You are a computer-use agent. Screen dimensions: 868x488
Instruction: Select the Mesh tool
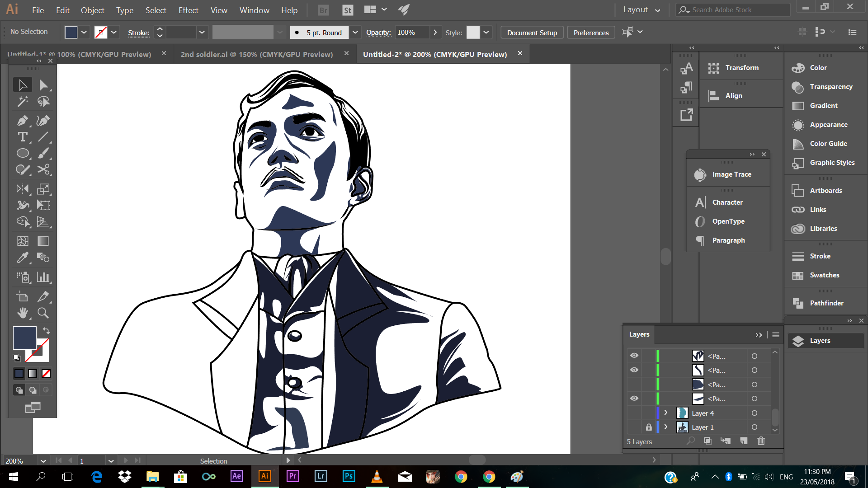pos(22,241)
